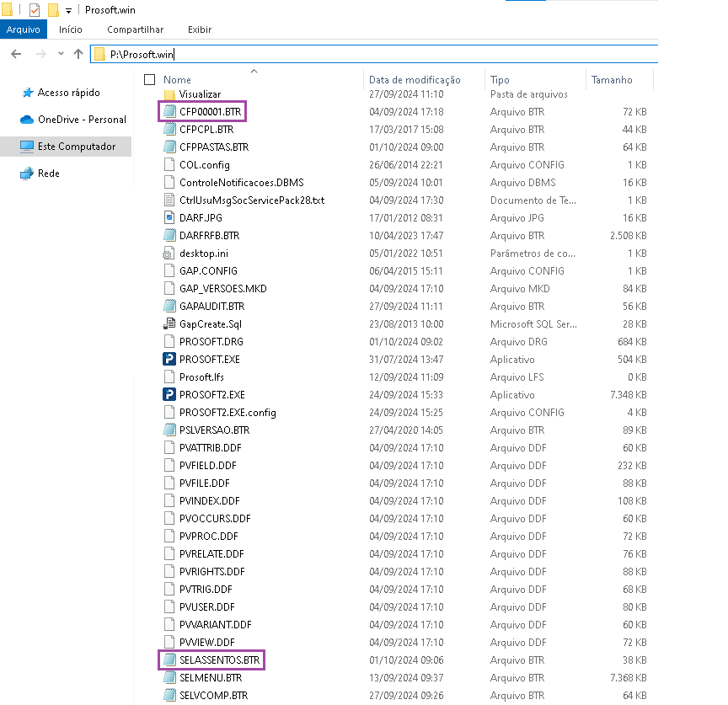Open the Exibir ribbon tab
The width and height of the screenshot is (728, 705).
click(x=200, y=29)
